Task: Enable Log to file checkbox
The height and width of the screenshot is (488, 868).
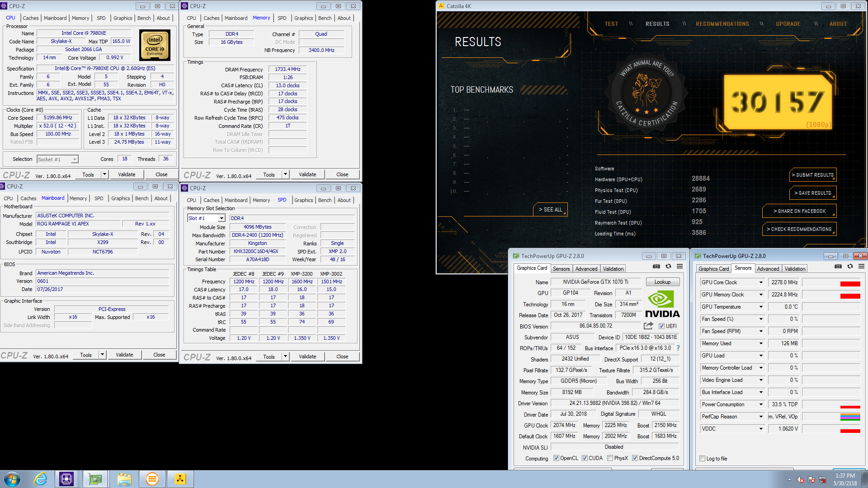Action: [x=703, y=459]
